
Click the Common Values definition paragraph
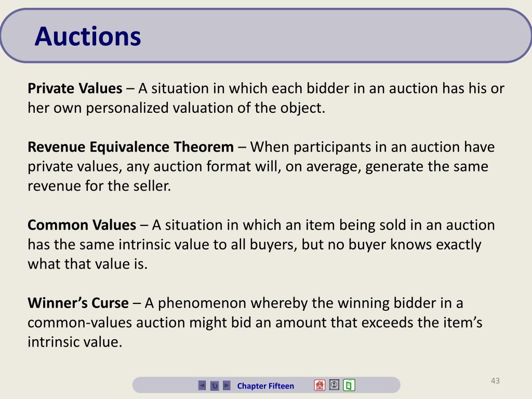click(x=261, y=244)
